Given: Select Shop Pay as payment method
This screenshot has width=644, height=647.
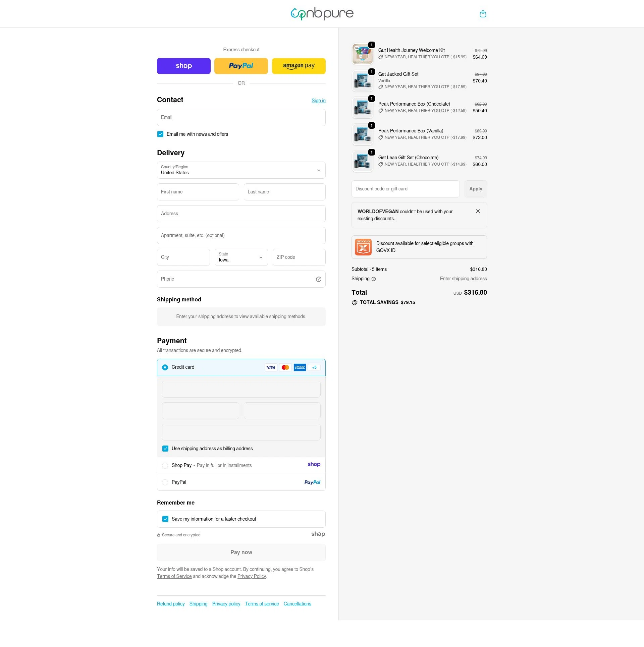Looking at the screenshot, I should coord(165,465).
